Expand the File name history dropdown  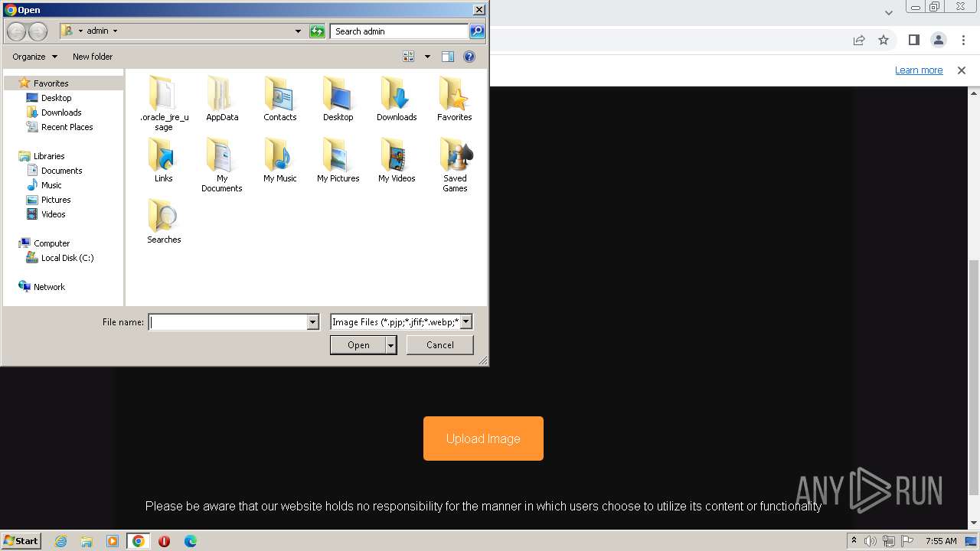tap(312, 322)
